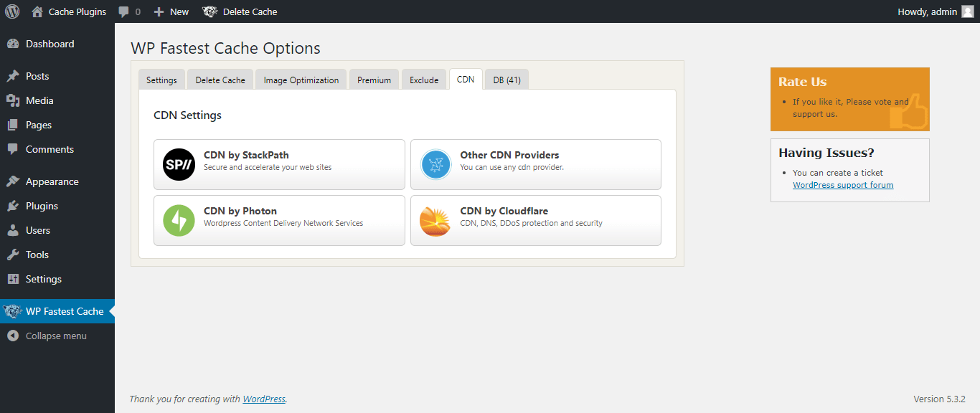The width and height of the screenshot is (980, 413).
Task: Click the Other CDN Providers blue logo
Action: [435, 164]
